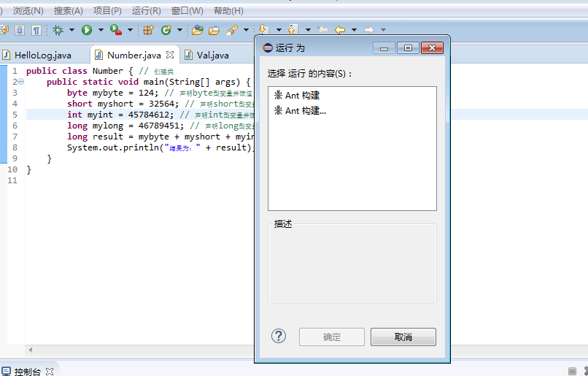Toggle Block Selection Mode icon
This screenshot has width=588, height=376.
point(20,30)
